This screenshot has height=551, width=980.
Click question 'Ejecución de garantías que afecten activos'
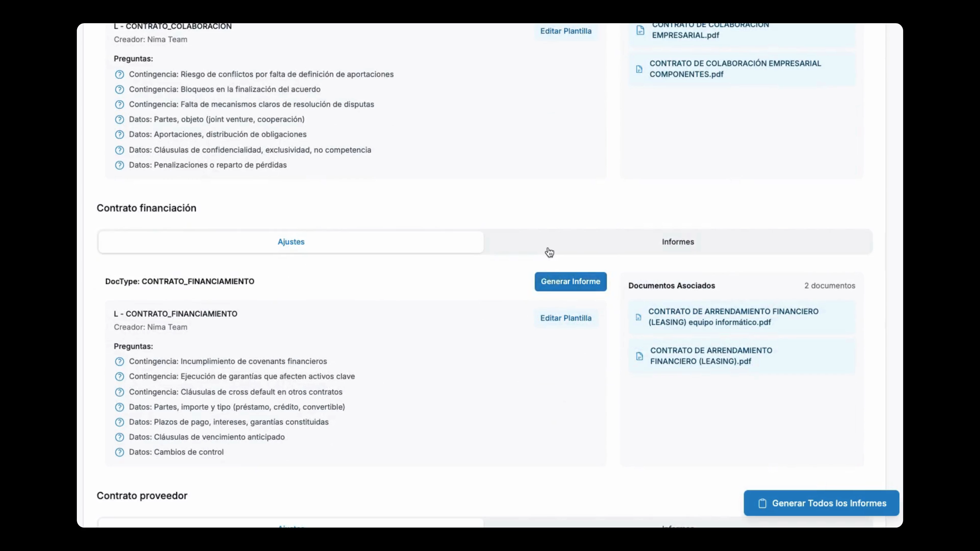242,377
